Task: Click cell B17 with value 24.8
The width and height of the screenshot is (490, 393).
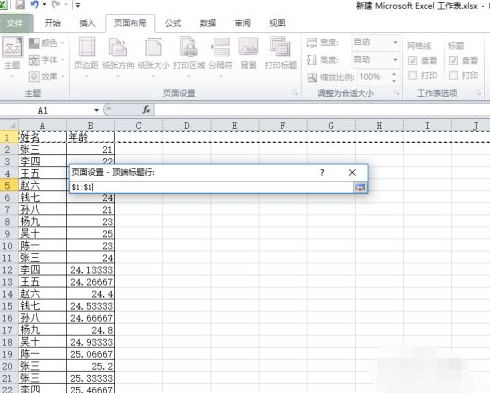Action: [x=91, y=330]
